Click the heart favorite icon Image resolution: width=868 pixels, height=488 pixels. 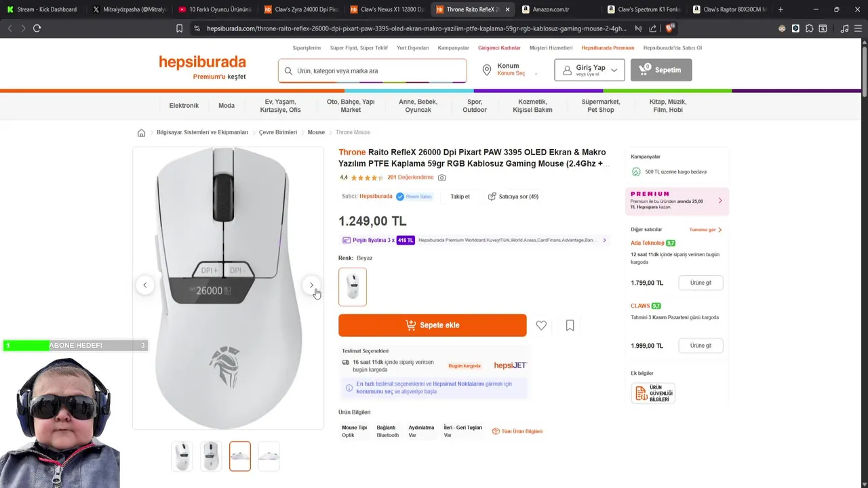pos(541,325)
